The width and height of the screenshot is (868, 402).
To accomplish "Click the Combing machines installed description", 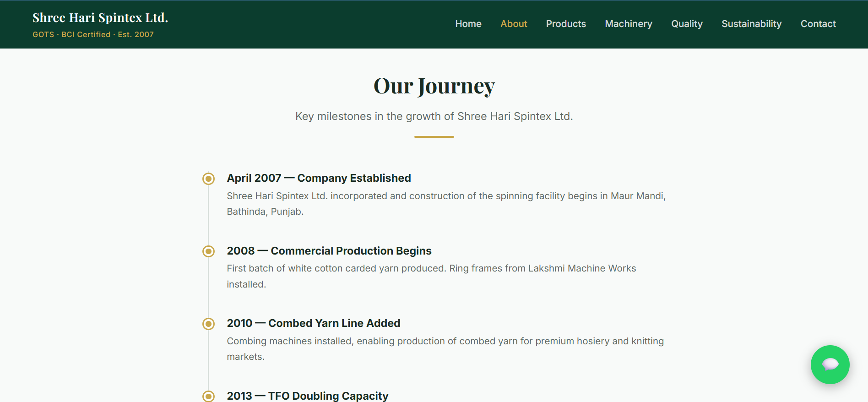I will tap(445, 349).
